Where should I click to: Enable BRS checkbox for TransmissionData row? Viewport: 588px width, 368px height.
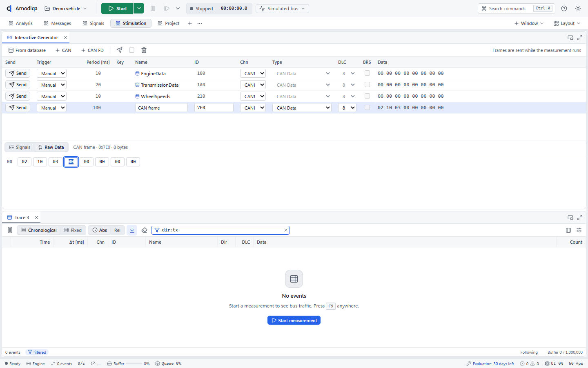pos(367,85)
